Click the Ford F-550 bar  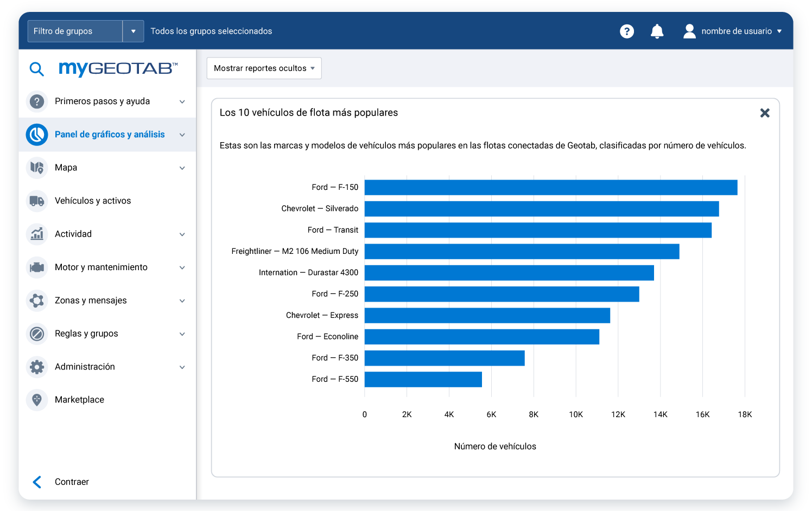[423, 380]
